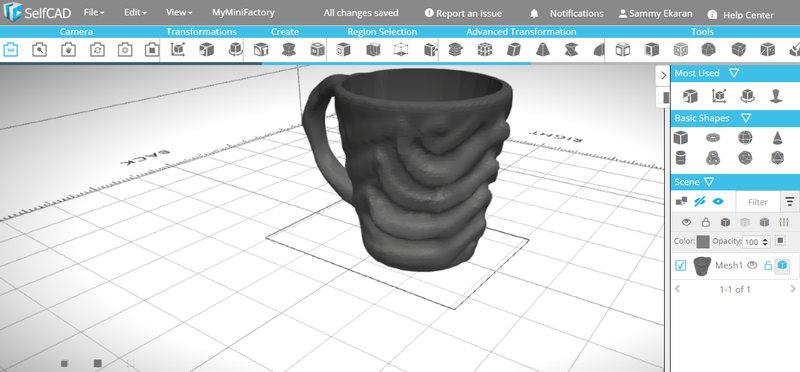The image size is (800, 372).
Task: Toggle the blue crossed-eye icon in Scene panel
Action: (x=699, y=202)
